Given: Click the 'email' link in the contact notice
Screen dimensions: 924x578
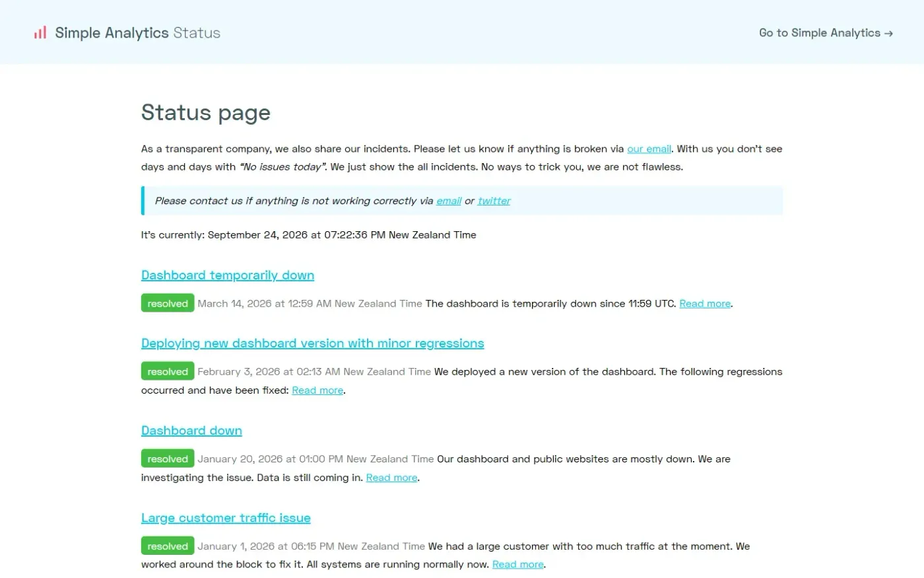Looking at the screenshot, I should 449,201.
